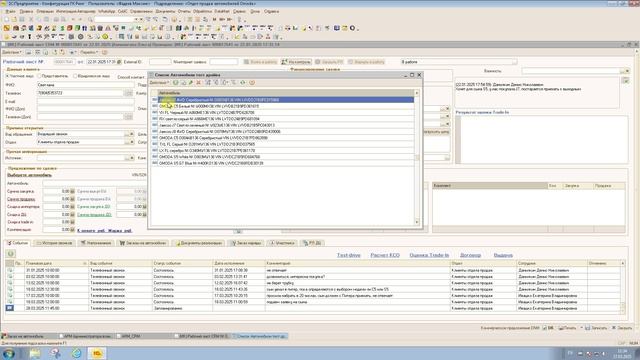Select the OMODA C5 Белый row in car list
This screenshot has height=360, width=640.
click(282, 106)
